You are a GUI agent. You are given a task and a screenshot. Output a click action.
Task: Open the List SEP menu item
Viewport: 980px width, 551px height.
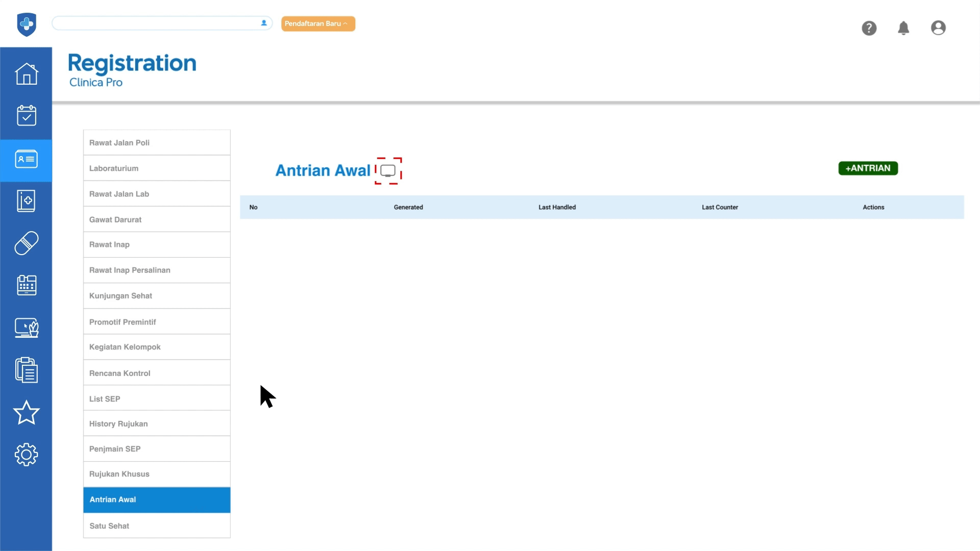tap(157, 398)
